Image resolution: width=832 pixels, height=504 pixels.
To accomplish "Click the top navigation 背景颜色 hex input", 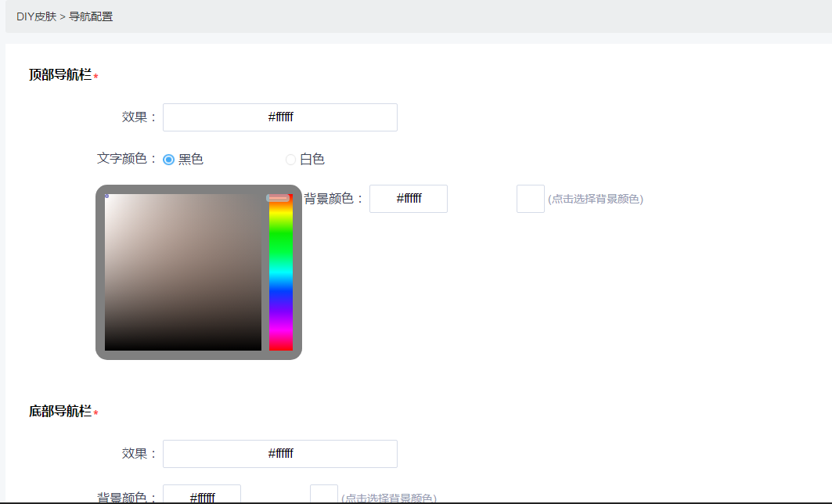I will [x=409, y=199].
